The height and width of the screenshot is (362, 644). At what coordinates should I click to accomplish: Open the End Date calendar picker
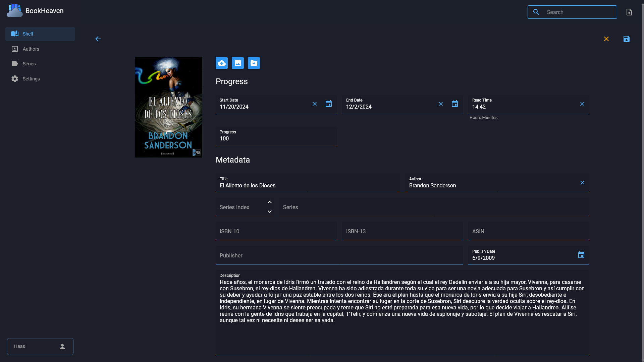[455, 104]
